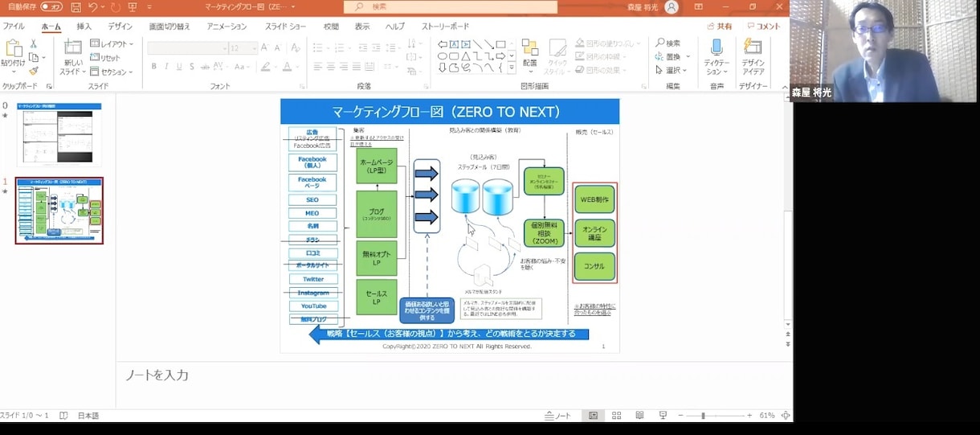Viewport: 980px width, 435px height.
Task: Click the 新しいスライド icon
Action: [73, 47]
